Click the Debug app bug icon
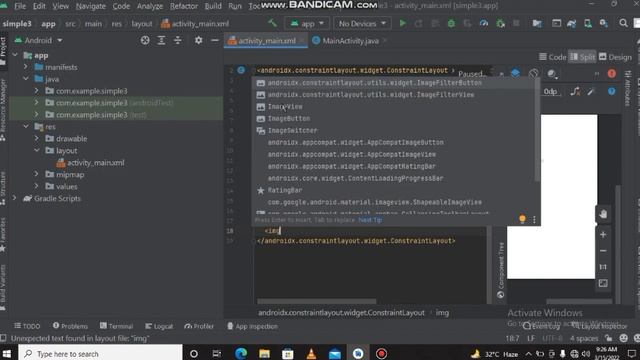Image resolution: width=640 pixels, height=360 pixels. (451, 23)
